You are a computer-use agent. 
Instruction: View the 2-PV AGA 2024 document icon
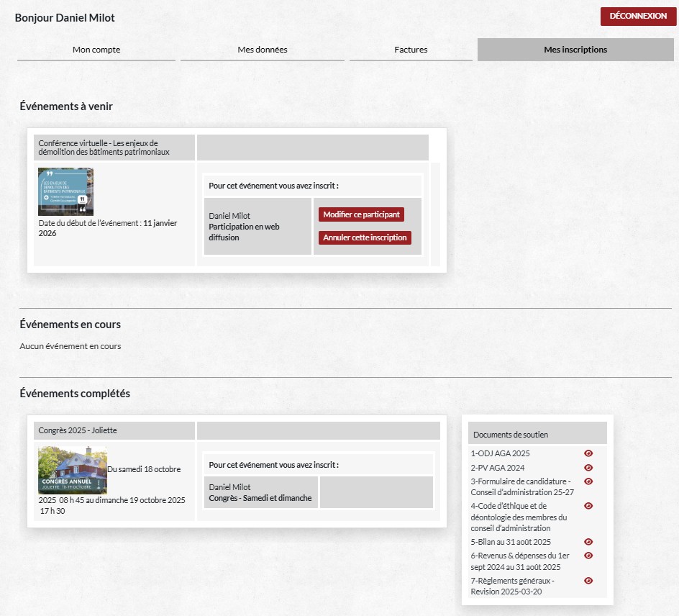[588, 468]
